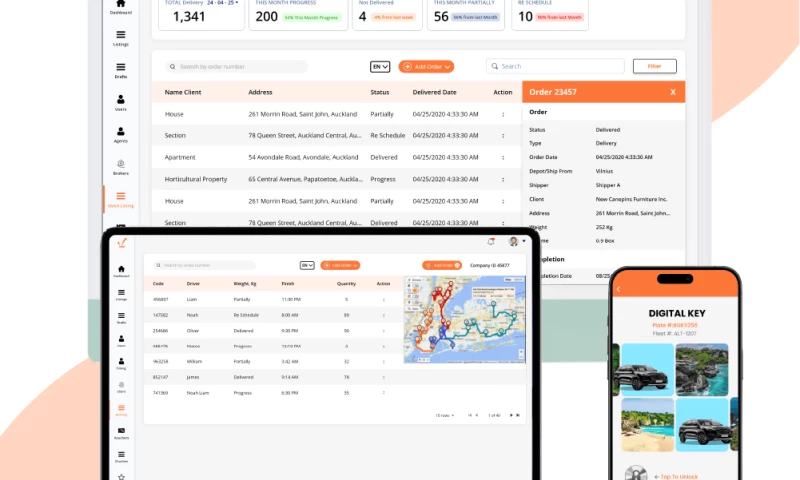
Task: Open Users in the tablet sidebar
Action: [121, 341]
